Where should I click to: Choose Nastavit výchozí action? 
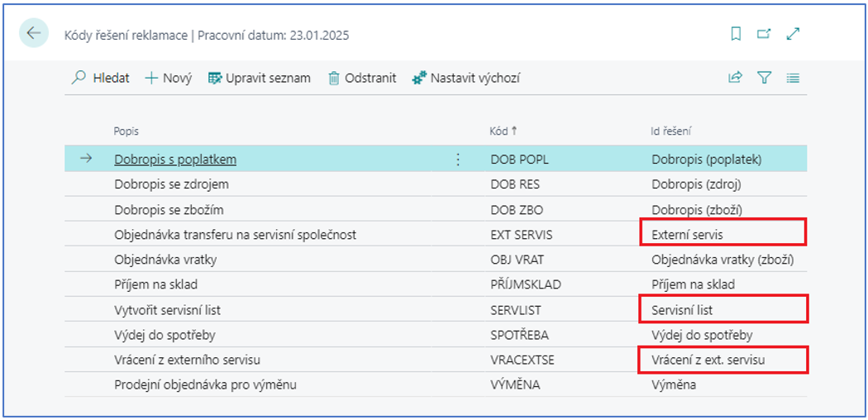point(466,78)
